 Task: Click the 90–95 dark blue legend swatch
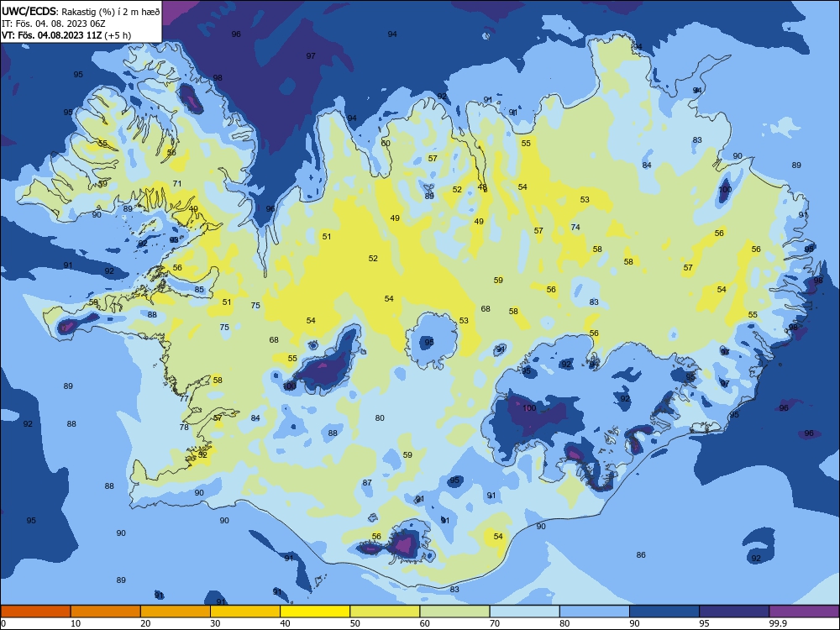[x=664, y=612]
